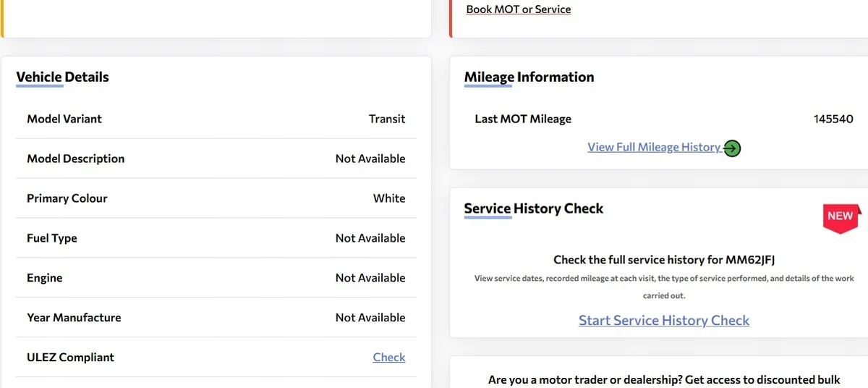The image size is (868, 388).
Task: Select the Vehicle Details heading
Action: point(62,77)
